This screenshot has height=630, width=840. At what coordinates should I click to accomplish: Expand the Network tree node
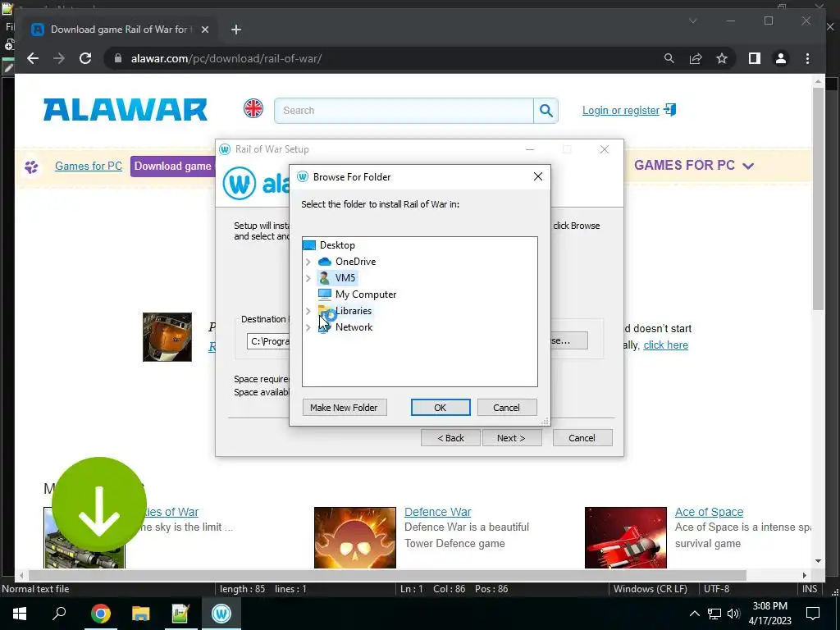(308, 327)
